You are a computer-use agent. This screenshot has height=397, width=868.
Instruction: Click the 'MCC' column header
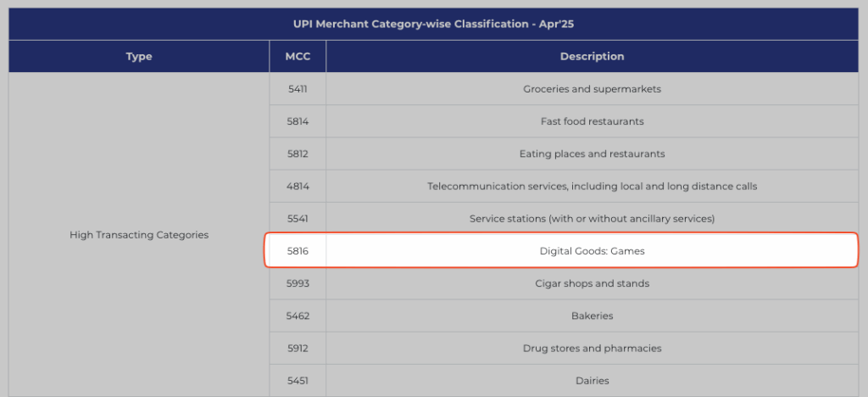pyautogui.click(x=298, y=57)
